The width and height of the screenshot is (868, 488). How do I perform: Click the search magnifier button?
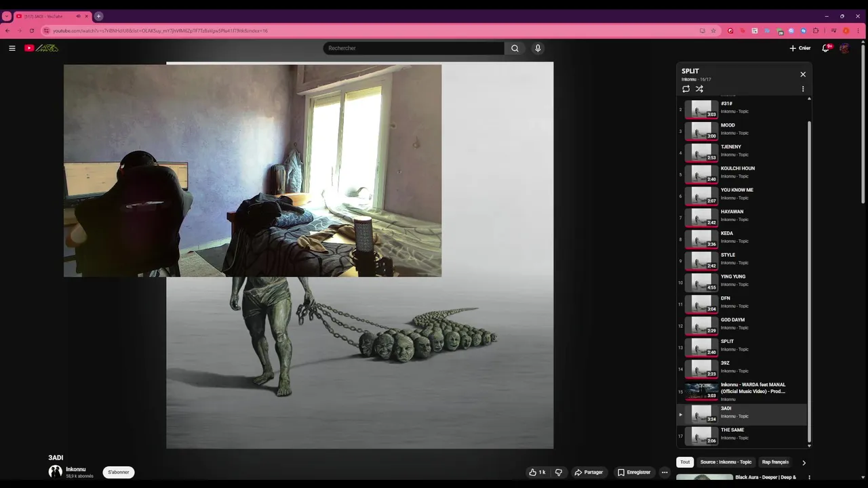click(x=515, y=48)
